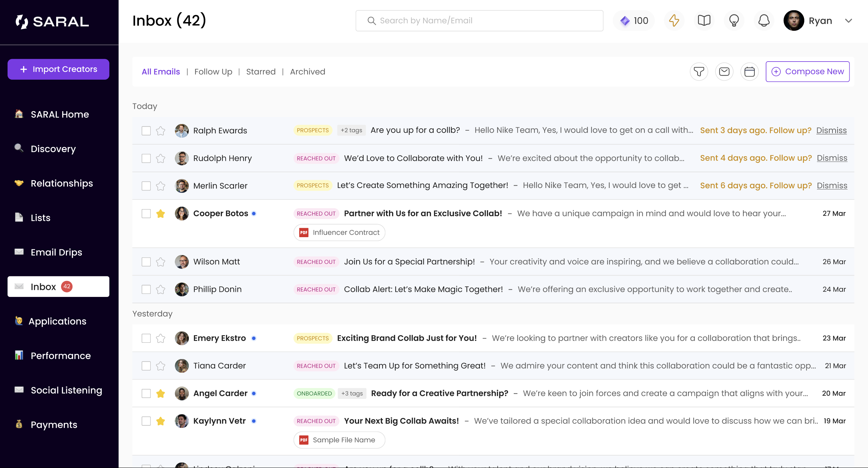Open the book guide icon in the header
Viewport: 868px width, 468px height.
coord(704,21)
